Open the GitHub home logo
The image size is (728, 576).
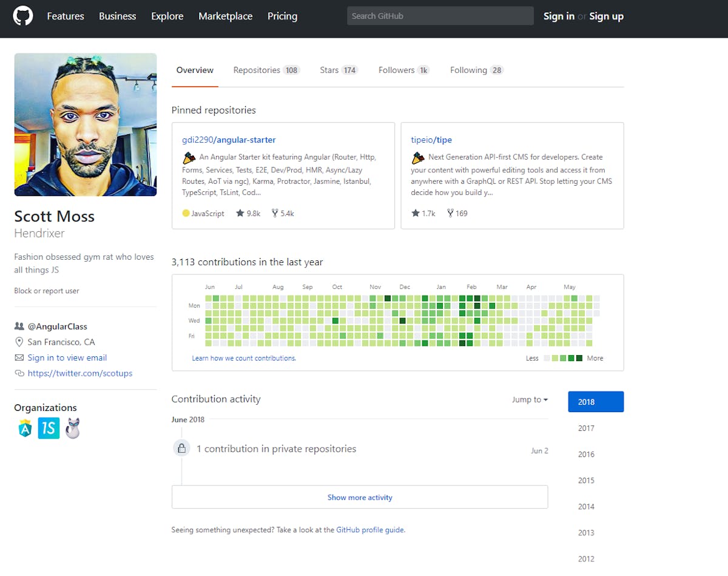pyautogui.click(x=22, y=17)
